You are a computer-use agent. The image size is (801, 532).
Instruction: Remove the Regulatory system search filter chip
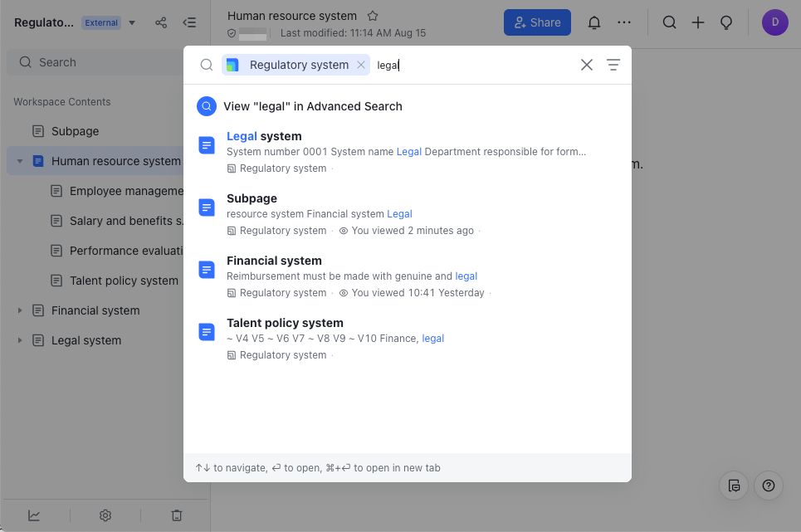360,65
